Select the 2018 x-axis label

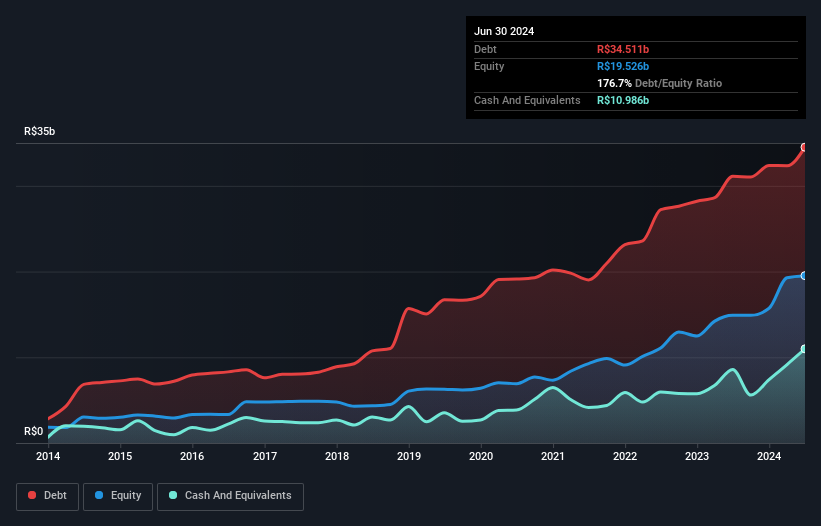coord(337,456)
